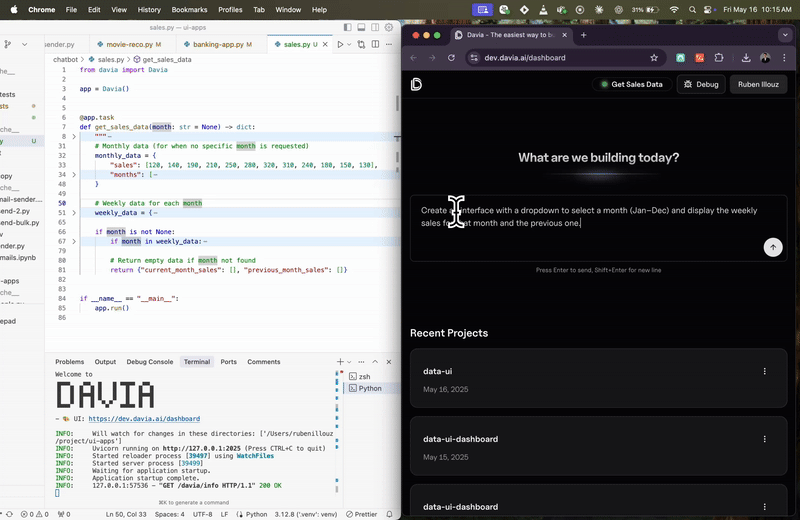Maximize the panel with the up chevron
The width and height of the screenshot is (800, 520).
[x=375, y=362]
